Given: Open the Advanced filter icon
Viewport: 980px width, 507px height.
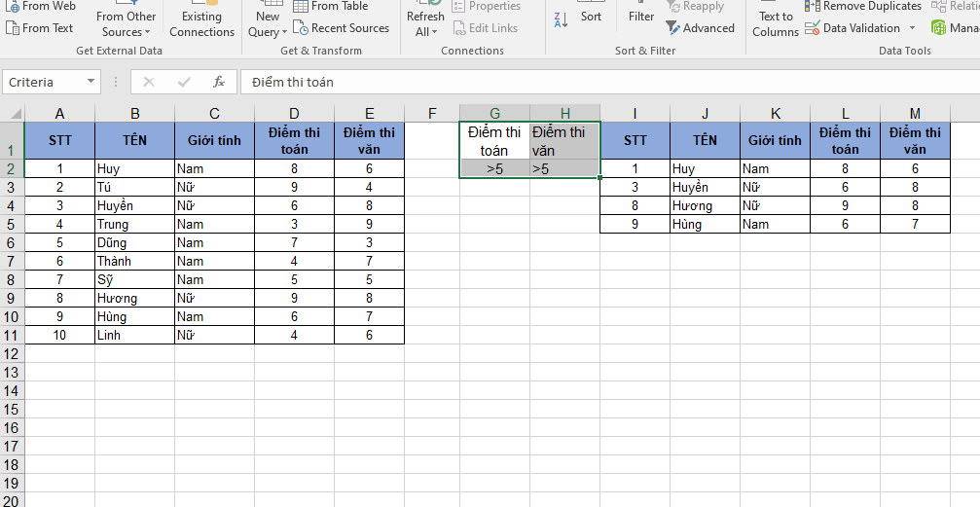Looking at the screenshot, I should (x=673, y=28).
